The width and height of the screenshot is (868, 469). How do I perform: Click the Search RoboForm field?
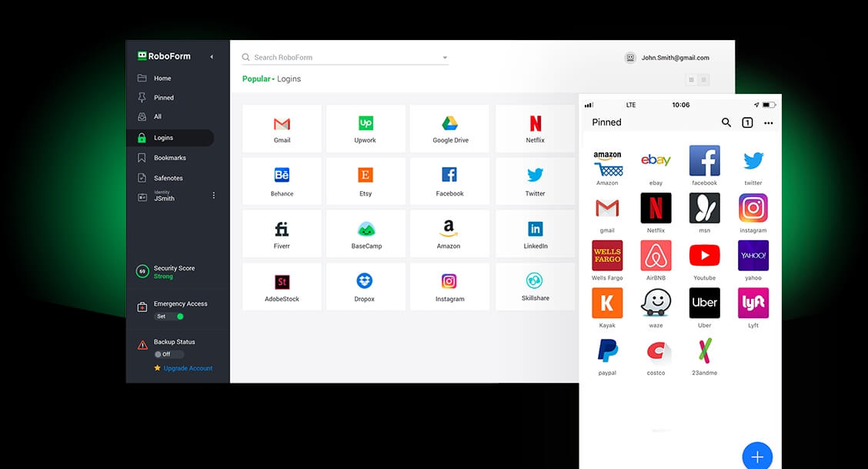[x=345, y=58]
